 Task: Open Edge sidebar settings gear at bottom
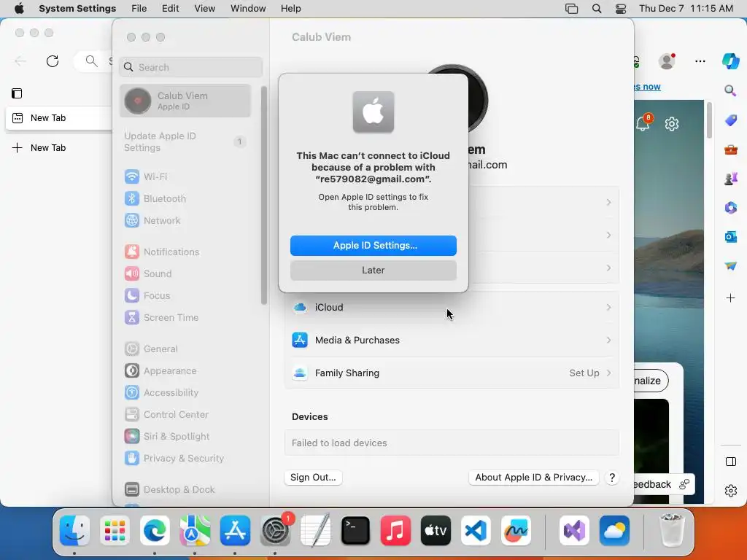(x=730, y=491)
